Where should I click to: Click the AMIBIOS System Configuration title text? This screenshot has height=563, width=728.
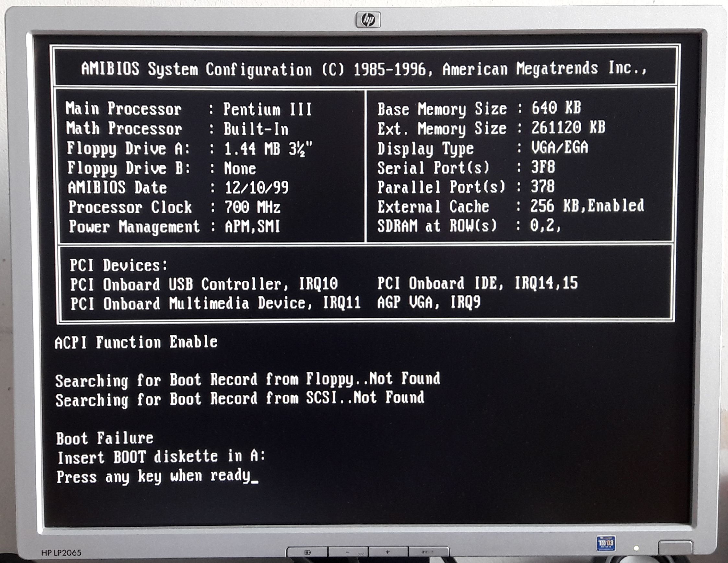364,69
